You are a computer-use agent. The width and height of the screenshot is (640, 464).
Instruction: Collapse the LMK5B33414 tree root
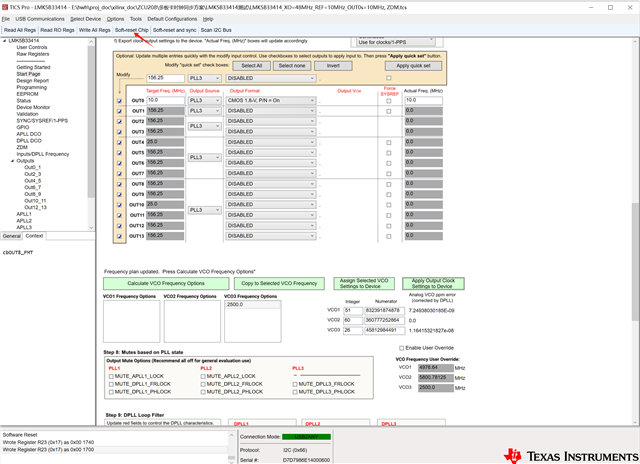coord(4,41)
